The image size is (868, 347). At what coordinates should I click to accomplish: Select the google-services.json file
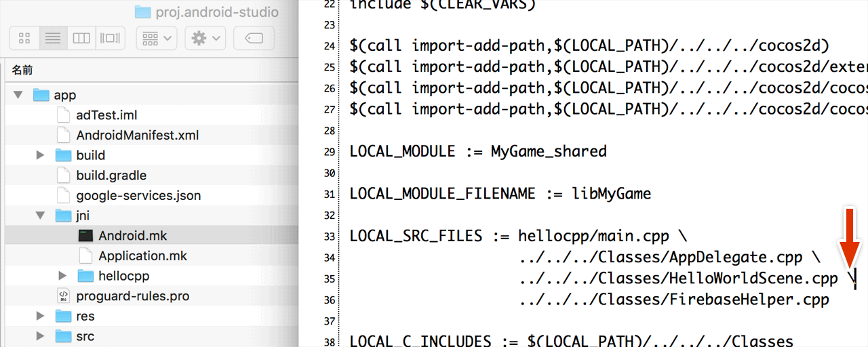pos(138,196)
